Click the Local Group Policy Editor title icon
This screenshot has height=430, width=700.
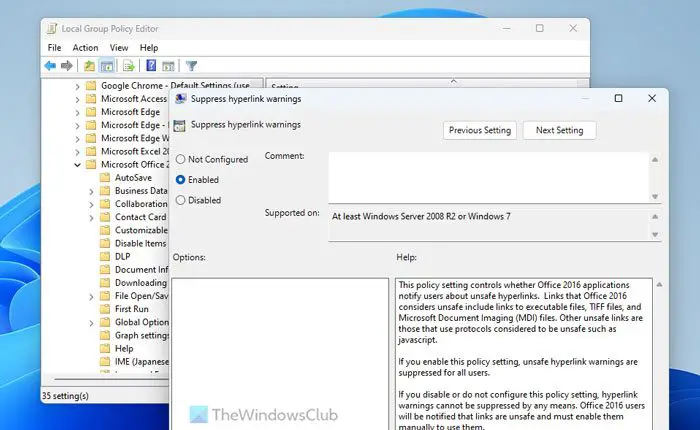pyautogui.click(x=52, y=29)
